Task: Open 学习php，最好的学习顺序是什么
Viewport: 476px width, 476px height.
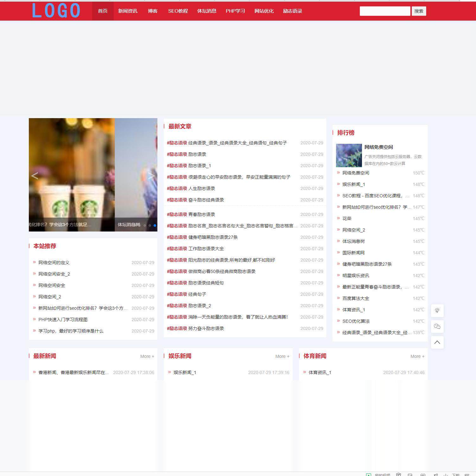Action: click(71, 331)
